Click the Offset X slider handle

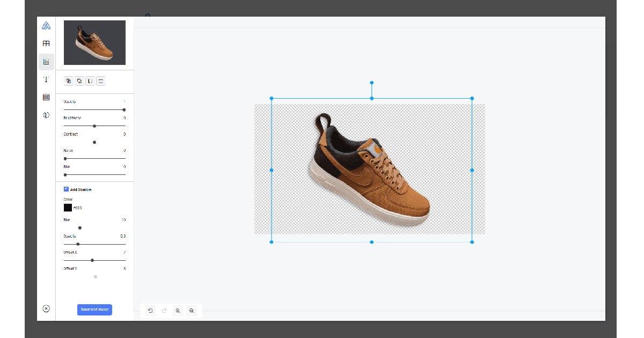[x=92, y=260]
